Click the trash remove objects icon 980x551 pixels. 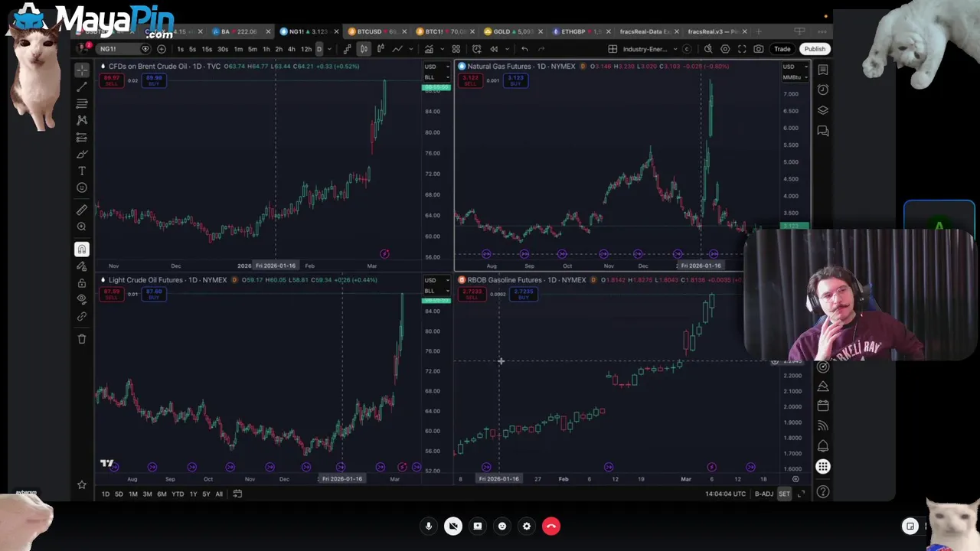(82, 339)
